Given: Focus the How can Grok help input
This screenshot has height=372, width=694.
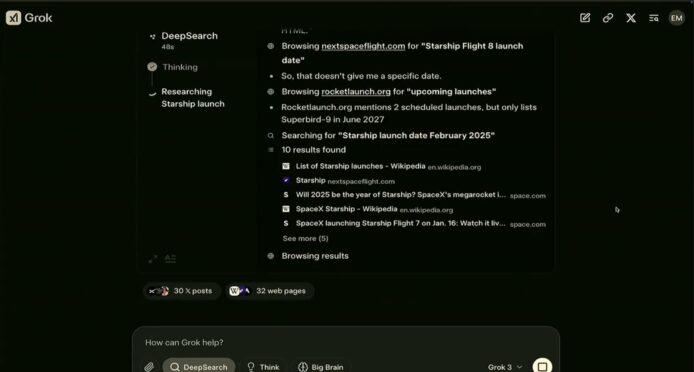Looking at the screenshot, I should [345, 342].
